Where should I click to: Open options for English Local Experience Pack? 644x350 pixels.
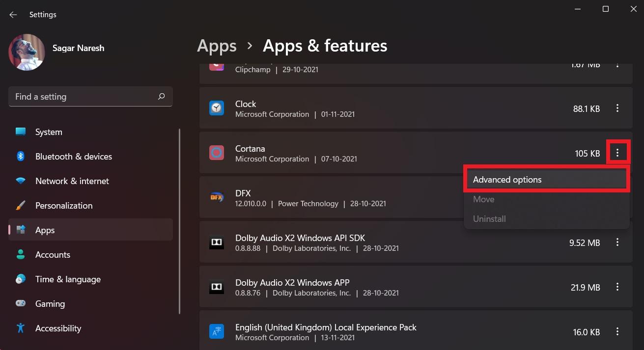pyautogui.click(x=617, y=332)
